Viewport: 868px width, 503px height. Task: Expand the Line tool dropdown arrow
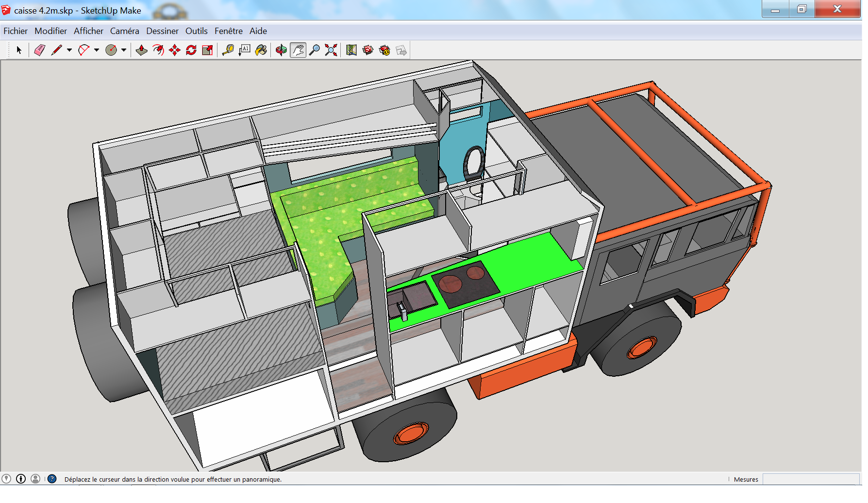coord(69,50)
